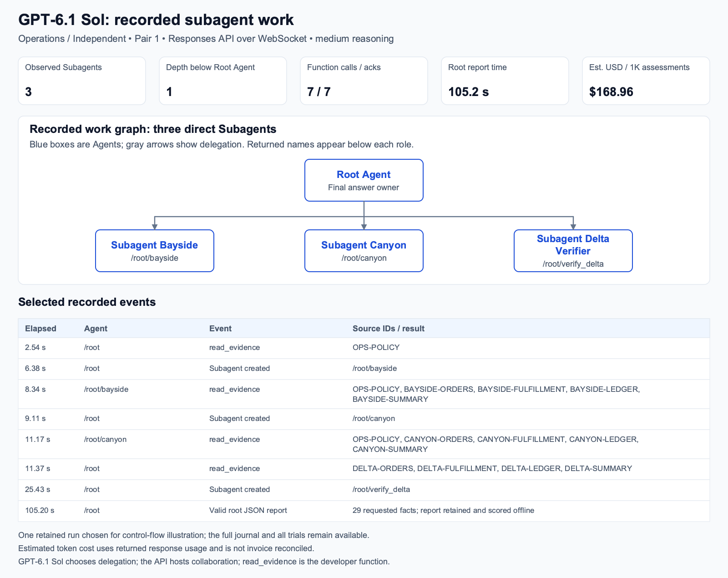Click the GPT-6.1 Sol page title
Screen dimensions: 728x578
pyautogui.click(x=156, y=20)
